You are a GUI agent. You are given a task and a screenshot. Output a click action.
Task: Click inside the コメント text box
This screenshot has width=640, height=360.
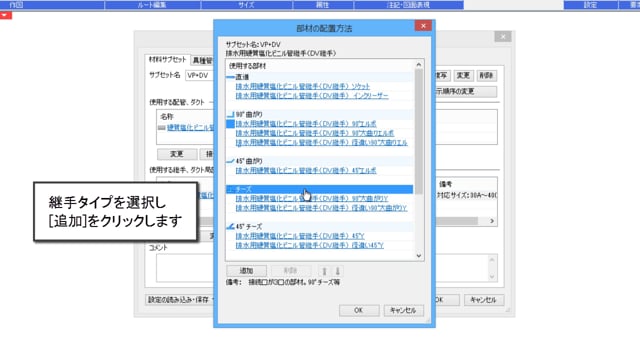click(322, 268)
